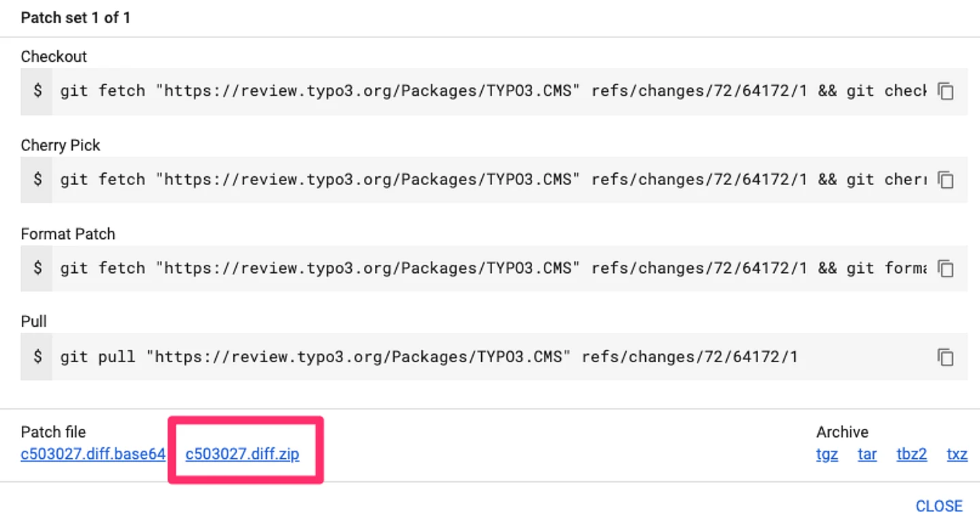Copy the Format Patch command to clipboard
980x531 pixels.
tap(945, 268)
